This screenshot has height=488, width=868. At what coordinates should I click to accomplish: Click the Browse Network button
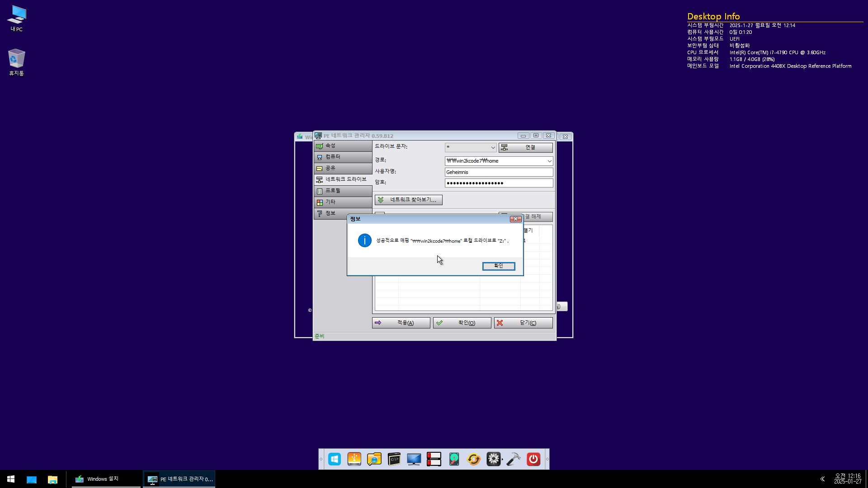pos(408,200)
